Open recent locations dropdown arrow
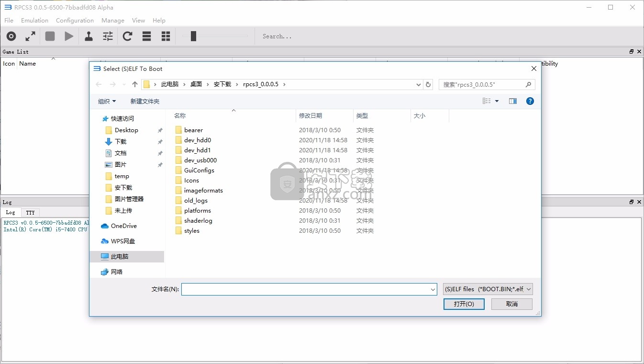This screenshot has height=364, width=644. pos(124,84)
